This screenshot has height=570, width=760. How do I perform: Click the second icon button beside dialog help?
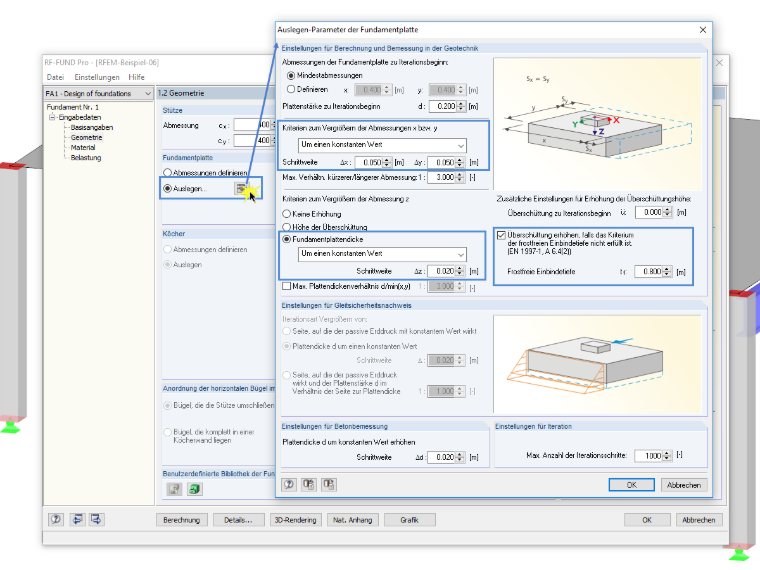click(x=309, y=484)
